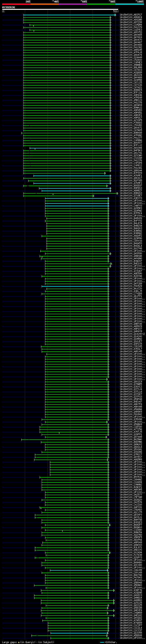Select the UniRef100_C6TA21 entry
This screenshot has width=146, height=644.
[x=131, y=87]
